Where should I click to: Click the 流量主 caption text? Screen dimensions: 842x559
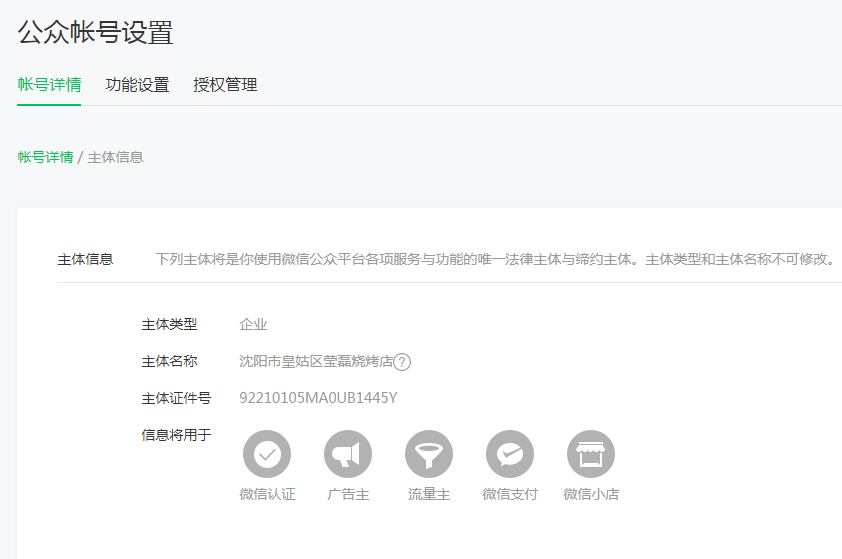click(429, 494)
